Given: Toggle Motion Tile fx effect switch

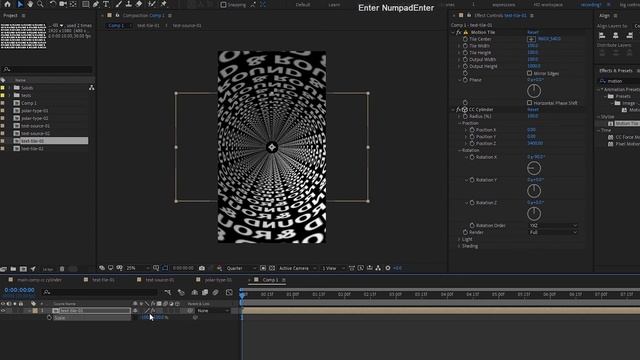Looking at the screenshot, I should [458, 32].
